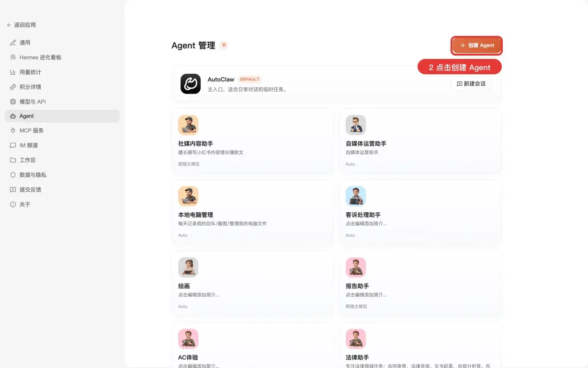The height and width of the screenshot is (368, 588).
Task: Click the 自媒体运营助手 card title
Action: tap(366, 144)
